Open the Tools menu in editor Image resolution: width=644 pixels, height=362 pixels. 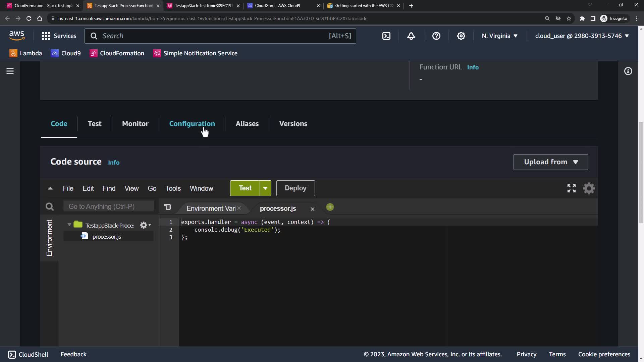pyautogui.click(x=173, y=188)
